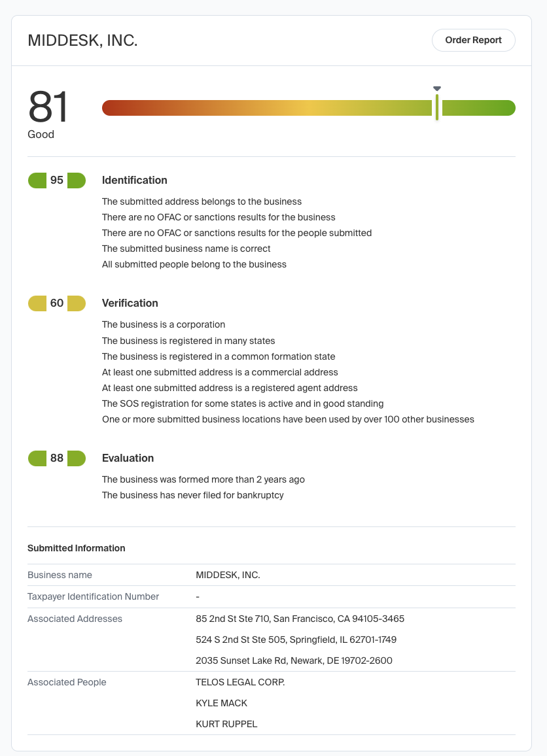Click the Springfield, IL associated address
Screen dimensions: 547x756
296,640
